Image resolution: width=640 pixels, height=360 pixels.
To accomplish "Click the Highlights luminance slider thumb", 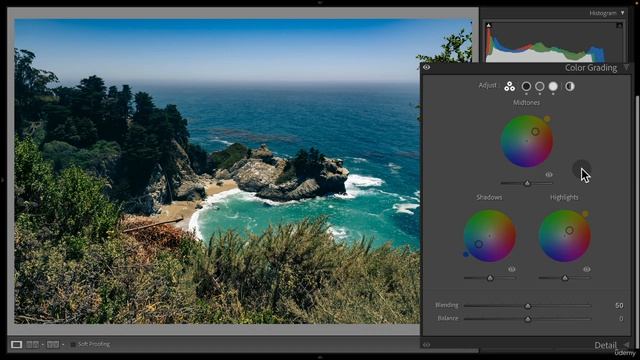I will click(565, 278).
